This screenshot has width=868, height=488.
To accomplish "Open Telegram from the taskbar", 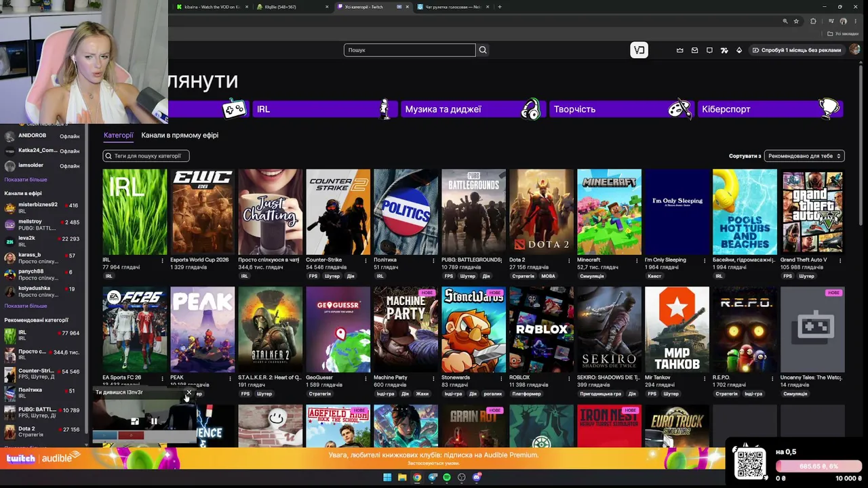I will (x=432, y=478).
